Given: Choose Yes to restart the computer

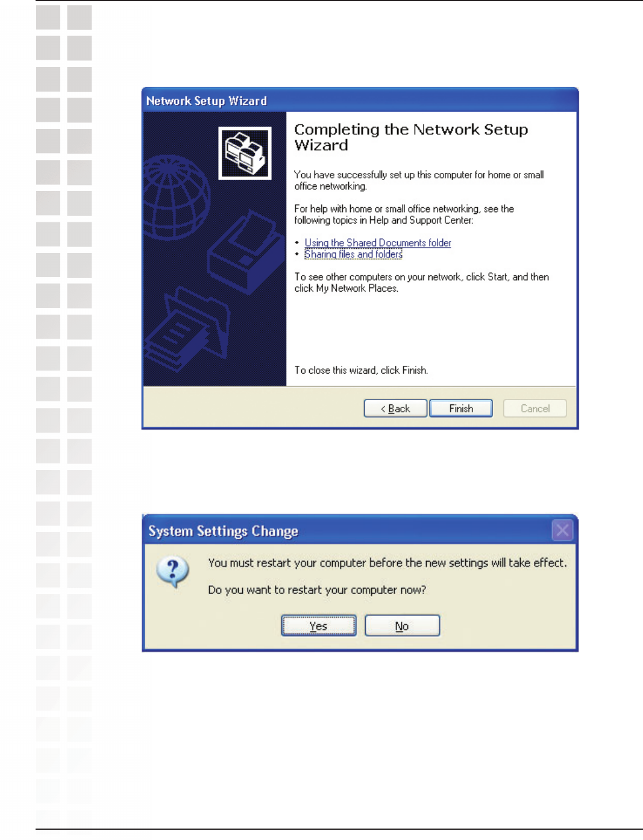Looking at the screenshot, I should (319, 625).
